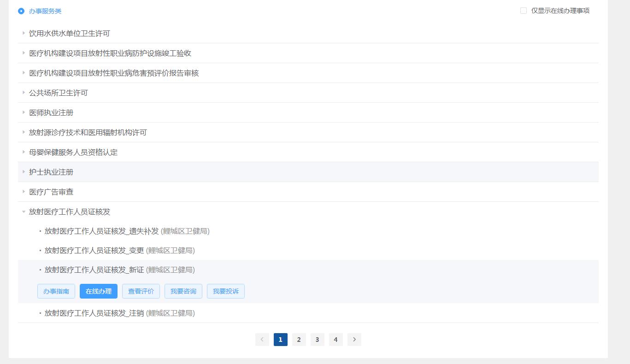Screen dimensions: 630x364
Task: Expand 护士执业注册 item
Action: (x=51, y=172)
